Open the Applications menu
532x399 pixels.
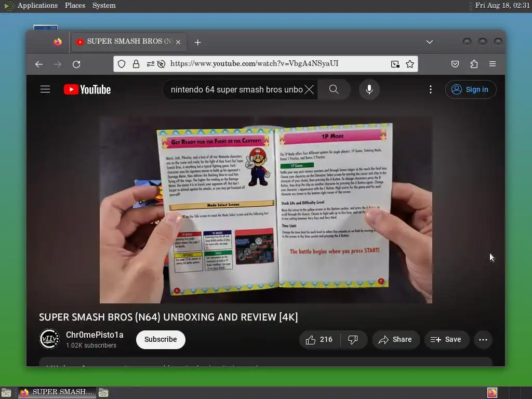tap(37, 5)
